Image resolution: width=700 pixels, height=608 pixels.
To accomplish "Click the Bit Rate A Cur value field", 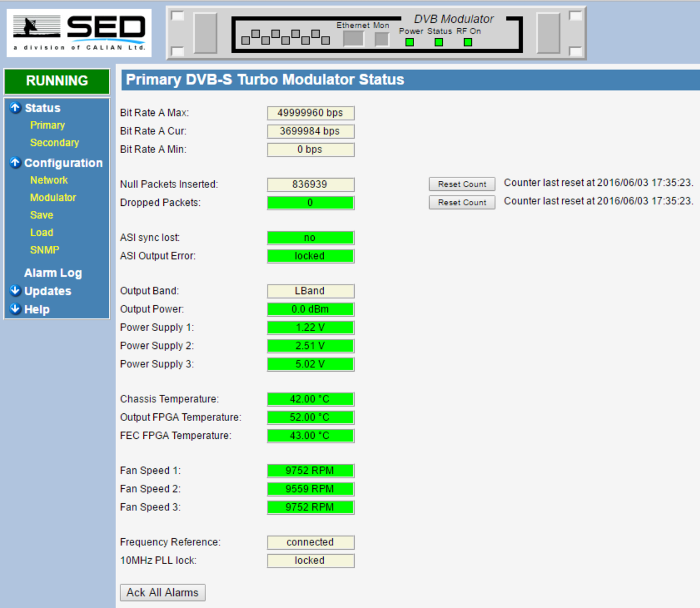I will pyautogui.click(x=310, y=131).
